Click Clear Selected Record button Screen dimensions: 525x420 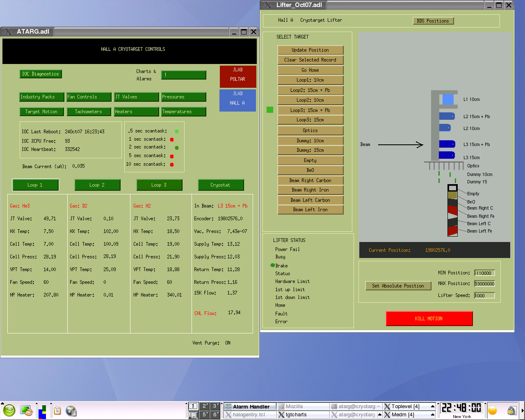pos(310,60)
